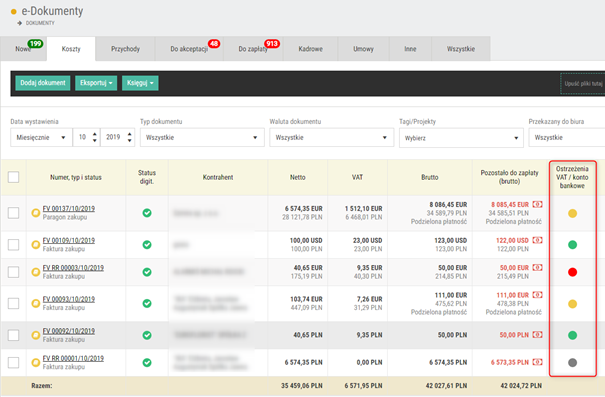This screenshot has height=397, width=605.
Task: Click the payment icon beside 8 085,45 EUR
Action: (x=537, y=204)
